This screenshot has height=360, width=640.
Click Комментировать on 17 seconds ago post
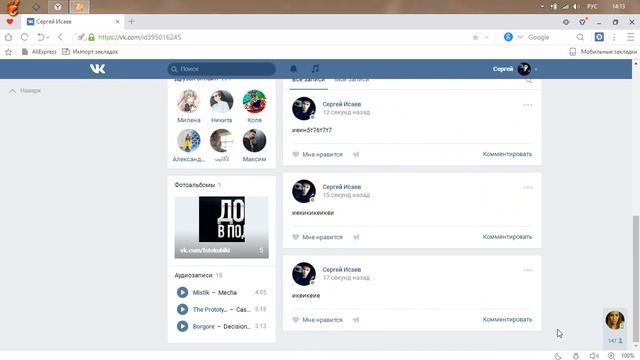click(507, 320)
